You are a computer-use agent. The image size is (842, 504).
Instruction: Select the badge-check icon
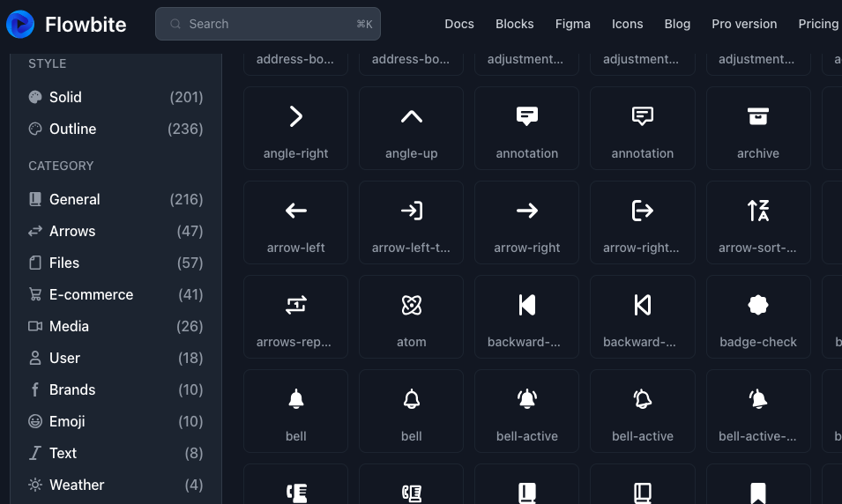coord(757,316)
